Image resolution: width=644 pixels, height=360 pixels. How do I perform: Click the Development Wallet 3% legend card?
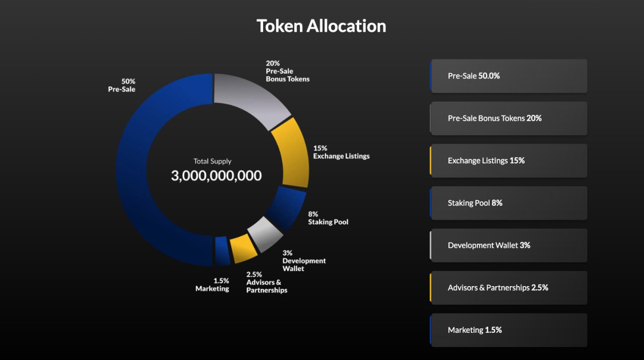[509, 245]
